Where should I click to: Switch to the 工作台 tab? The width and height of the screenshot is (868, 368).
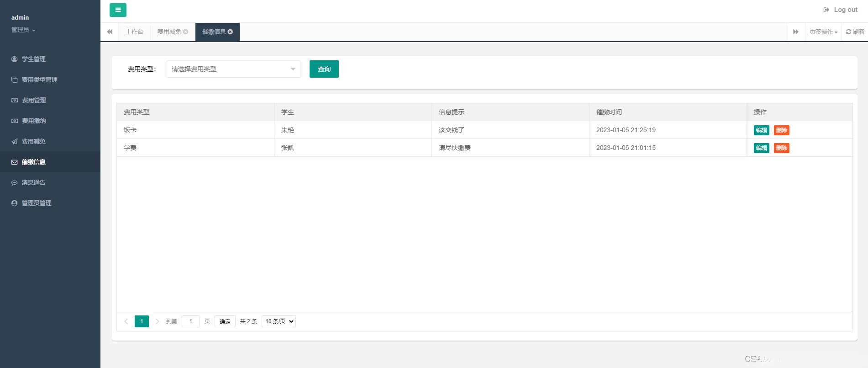[x=134, y=32]
